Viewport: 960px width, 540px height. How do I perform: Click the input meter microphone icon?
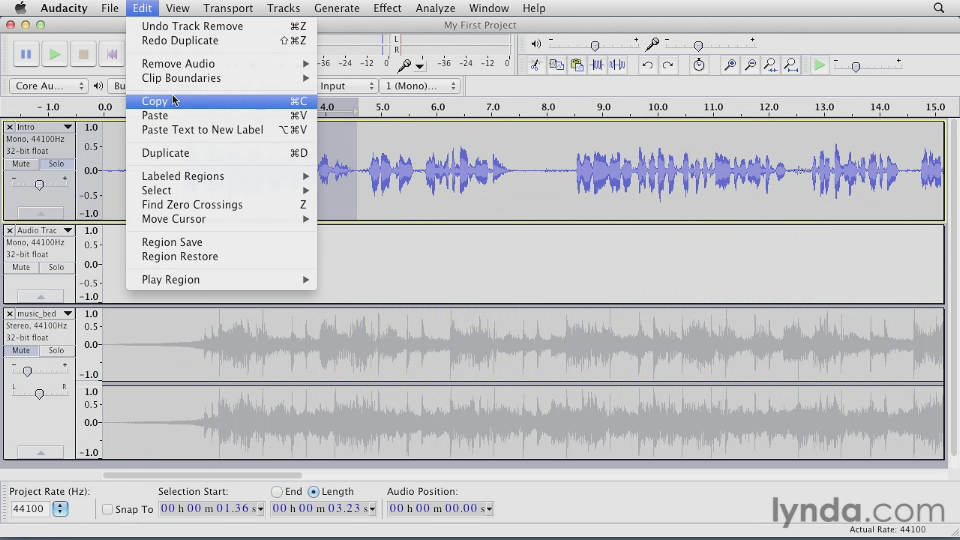pyautogui.click(x=404, y=64)
